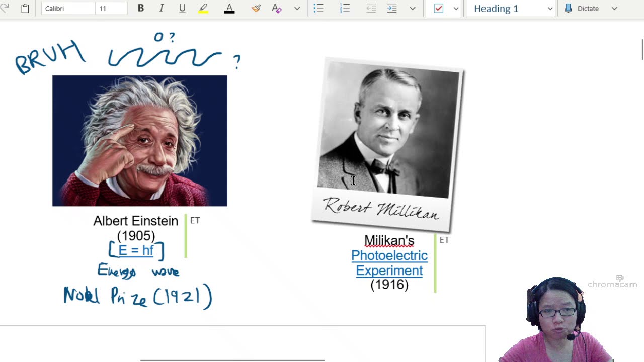The height and width of the screenshot is (362, 644).
Task: Increase indent of paragraph
Action: (x=392, y=8)
